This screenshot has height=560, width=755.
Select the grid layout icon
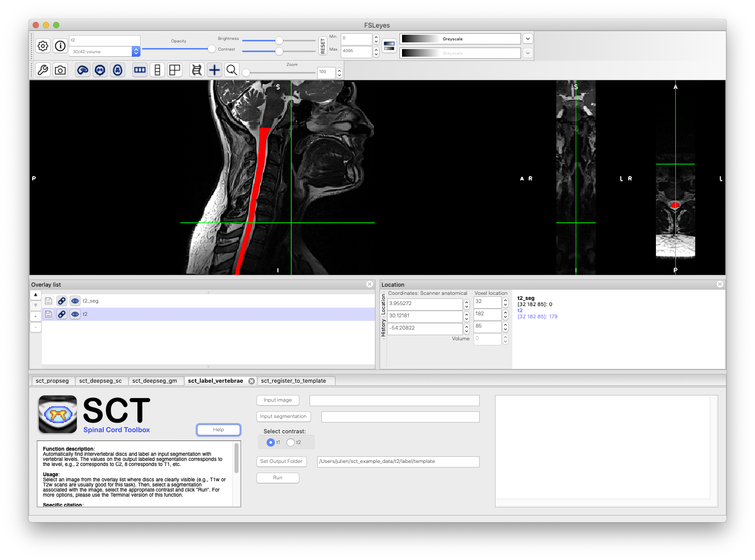pos(175,70)
